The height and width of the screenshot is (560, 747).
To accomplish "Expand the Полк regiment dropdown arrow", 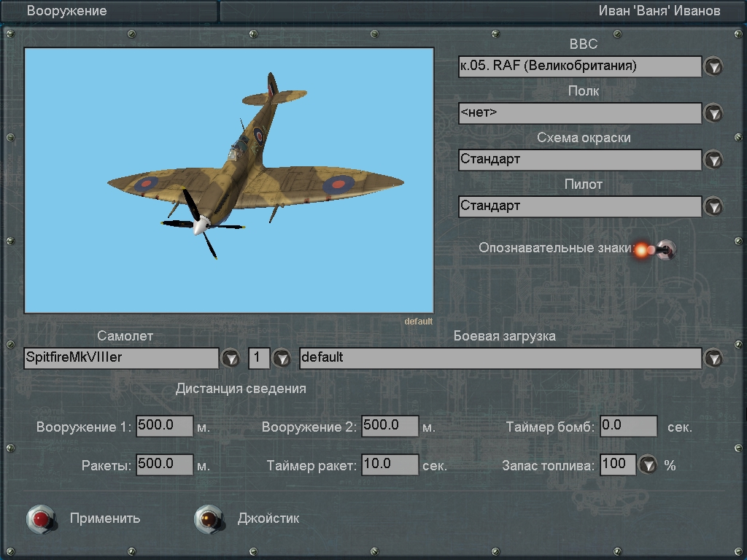I will [x=713, y=114].
